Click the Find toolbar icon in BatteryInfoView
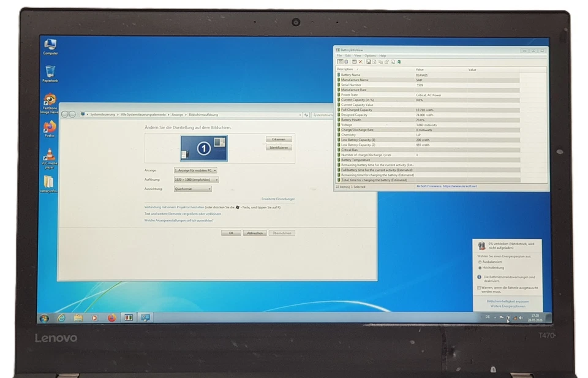The image size is (588, 378). 393,62
